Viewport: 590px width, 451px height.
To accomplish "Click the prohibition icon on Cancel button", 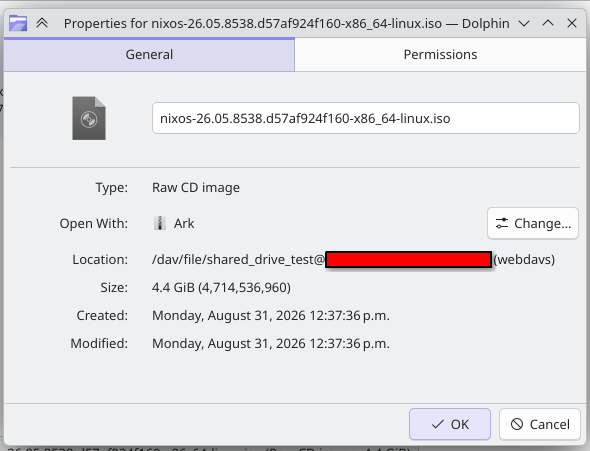I will (517, 424).
